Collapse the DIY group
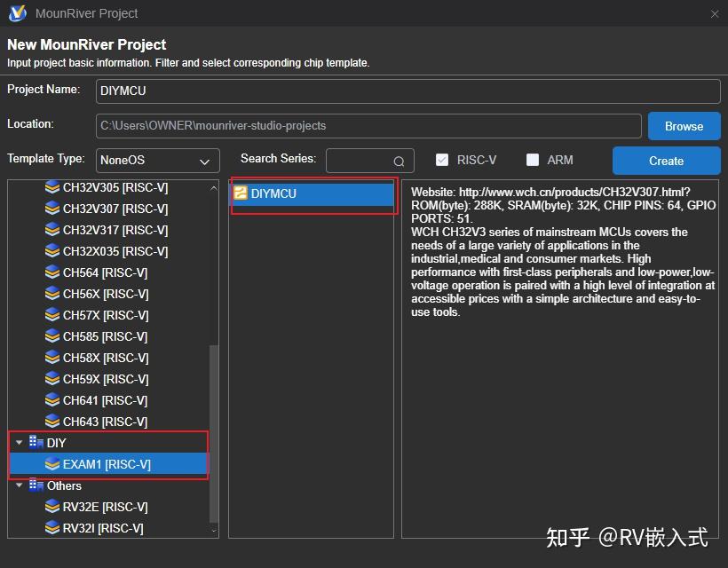This screenshot has width=728, height=568. [x=19, y=442]
